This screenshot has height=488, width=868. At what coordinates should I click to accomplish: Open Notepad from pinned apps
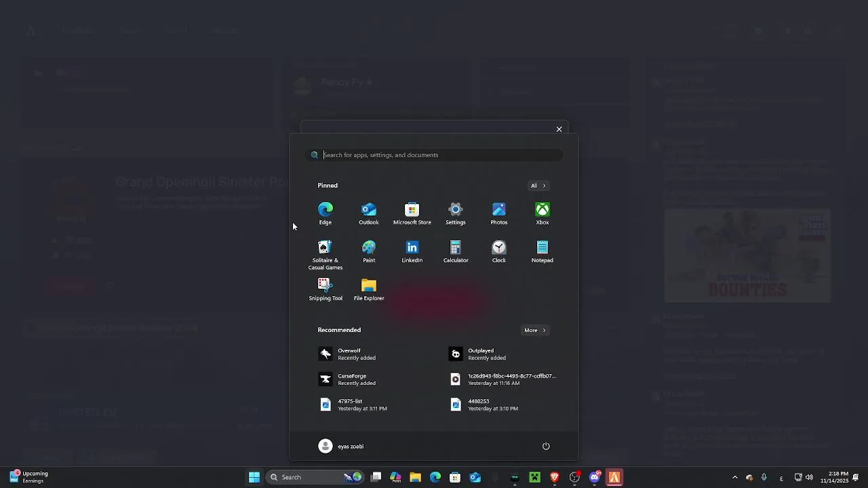[542, 251]
